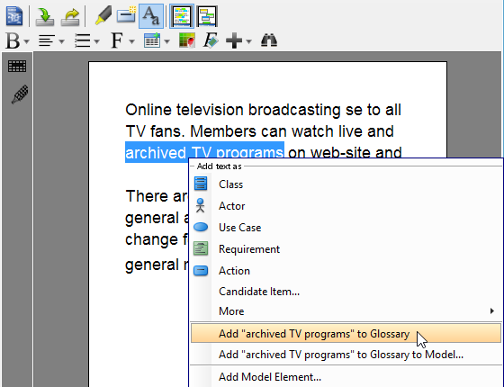
Task: Toggle the Aa text format button
Action: tap(151, 16)
